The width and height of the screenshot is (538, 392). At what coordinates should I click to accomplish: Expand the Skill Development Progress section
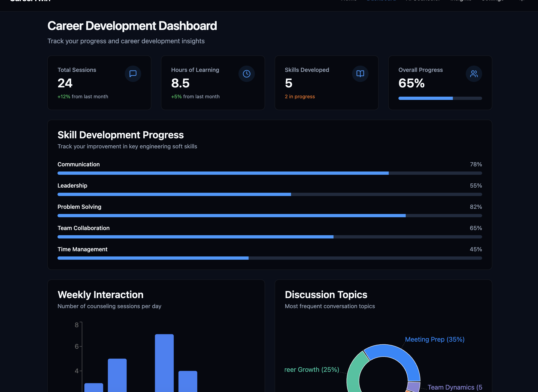point(121,135)
